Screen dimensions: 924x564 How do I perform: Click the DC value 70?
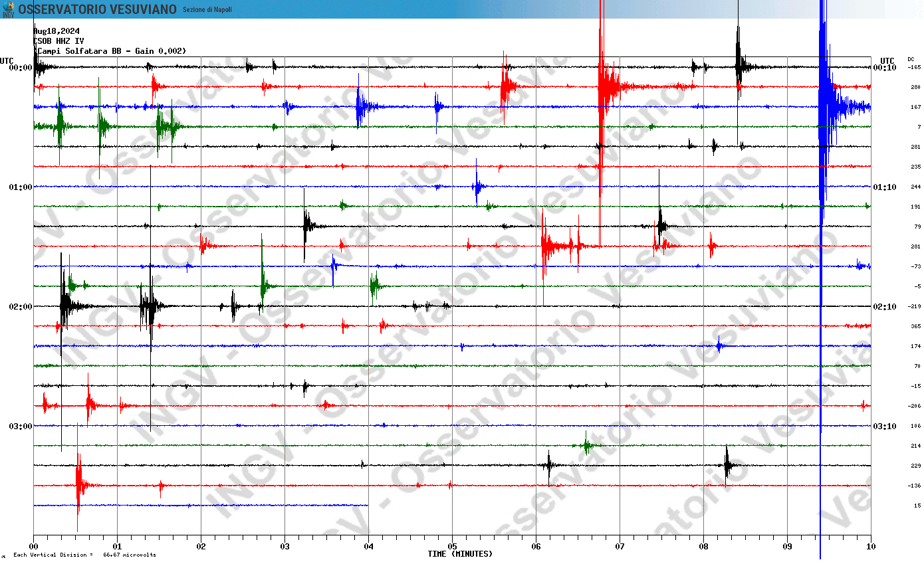coord(918,366)
